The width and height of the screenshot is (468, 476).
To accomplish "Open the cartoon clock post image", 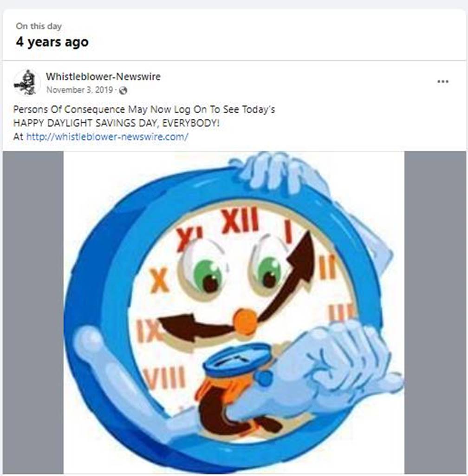I will (234, 313).
